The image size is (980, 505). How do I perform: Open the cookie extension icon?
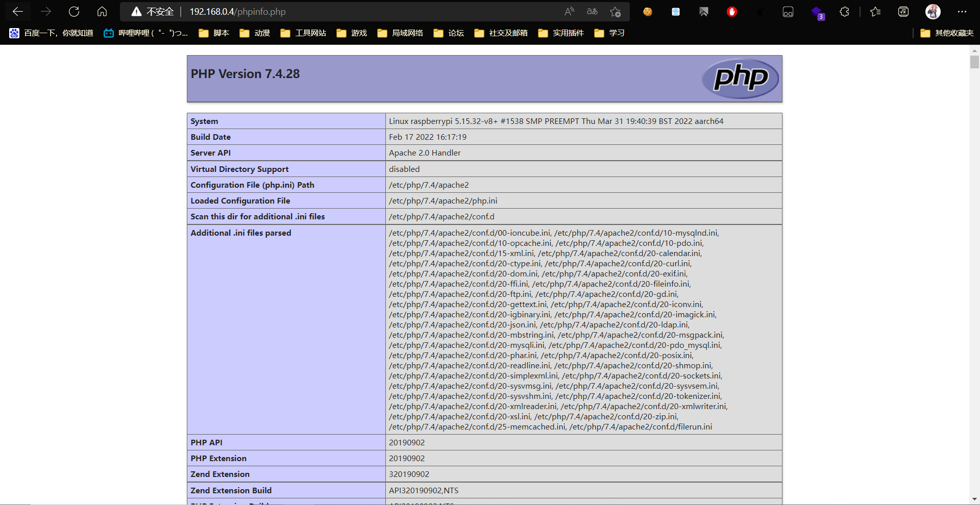[648, 12]
